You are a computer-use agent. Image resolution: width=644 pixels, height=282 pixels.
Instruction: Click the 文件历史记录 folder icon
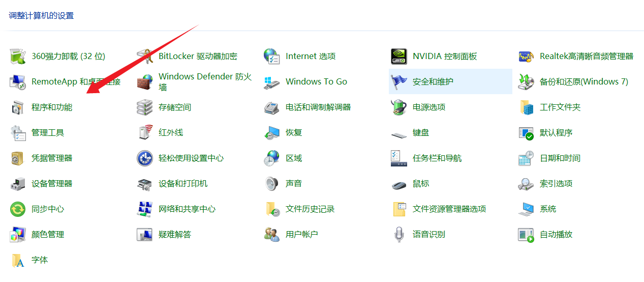tap(272, 209)
